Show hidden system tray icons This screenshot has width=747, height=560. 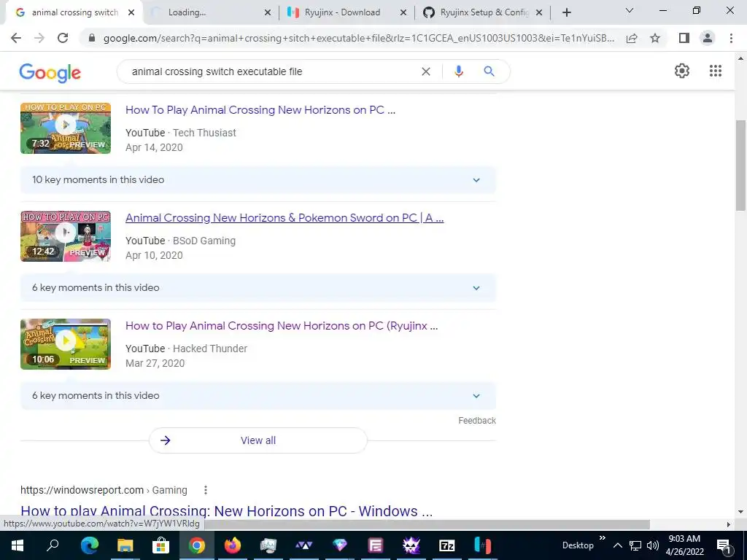tap(617, 545)
